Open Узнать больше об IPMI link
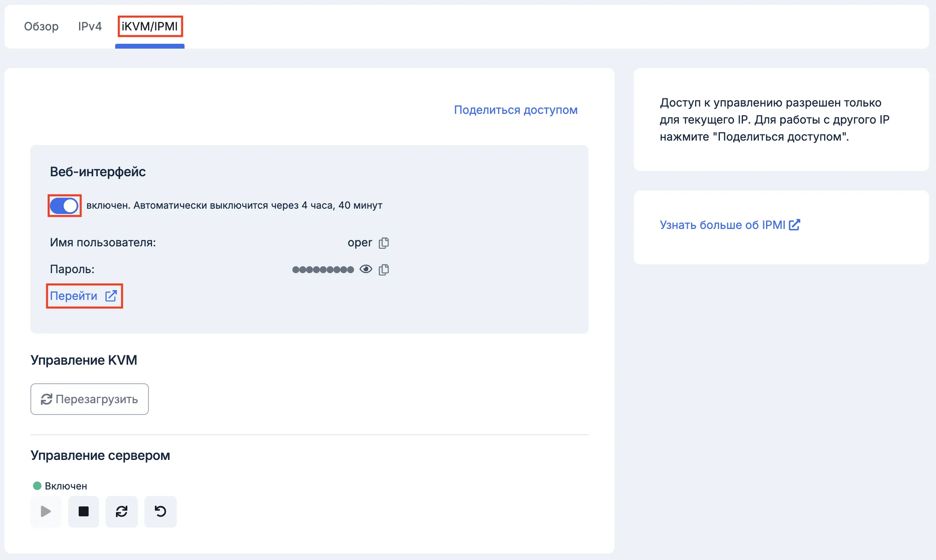 (x=722, y=225)
